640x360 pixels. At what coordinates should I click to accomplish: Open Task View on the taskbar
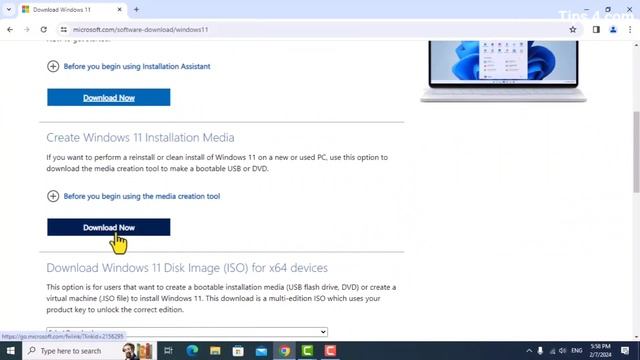coord(168,351)
